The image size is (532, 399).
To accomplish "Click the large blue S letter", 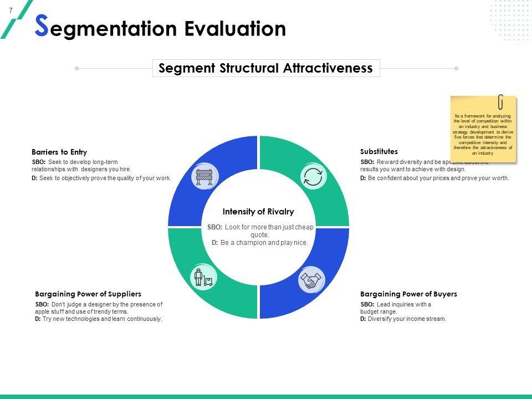I will [42, 25].
